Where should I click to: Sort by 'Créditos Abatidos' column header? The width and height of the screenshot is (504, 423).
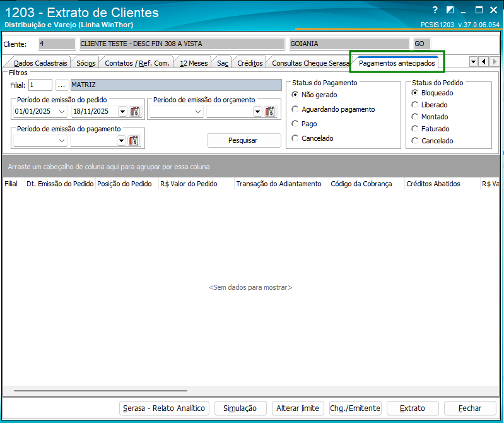(x=442, y=184)
